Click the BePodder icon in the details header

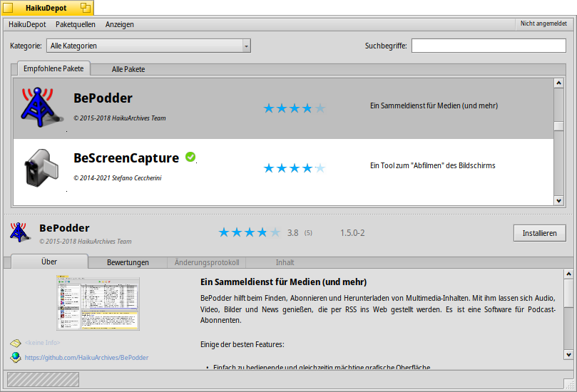19,232
